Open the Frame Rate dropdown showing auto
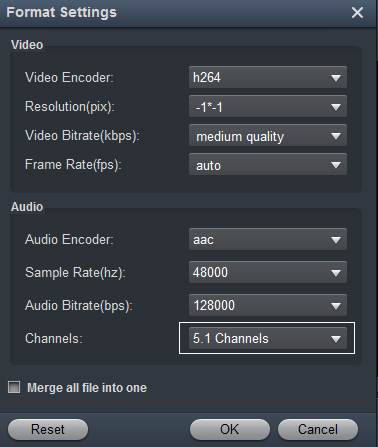This screenshot has height=447, width=378. pos(268,164)
